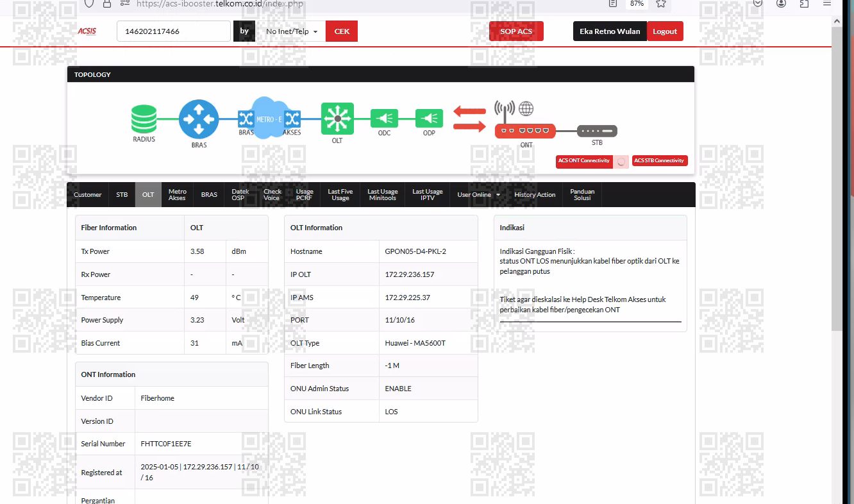
Task: Click the Bias Current value 31
Action: 194,343
